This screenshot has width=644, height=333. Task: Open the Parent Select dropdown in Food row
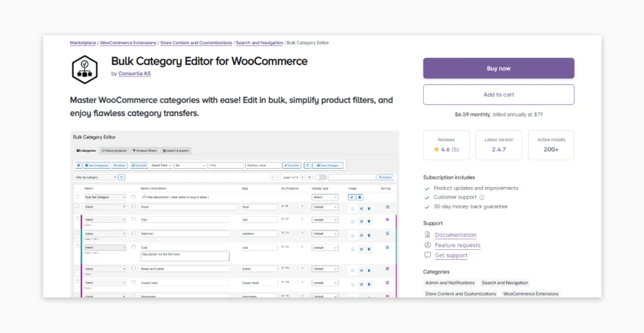pos(105,207)
